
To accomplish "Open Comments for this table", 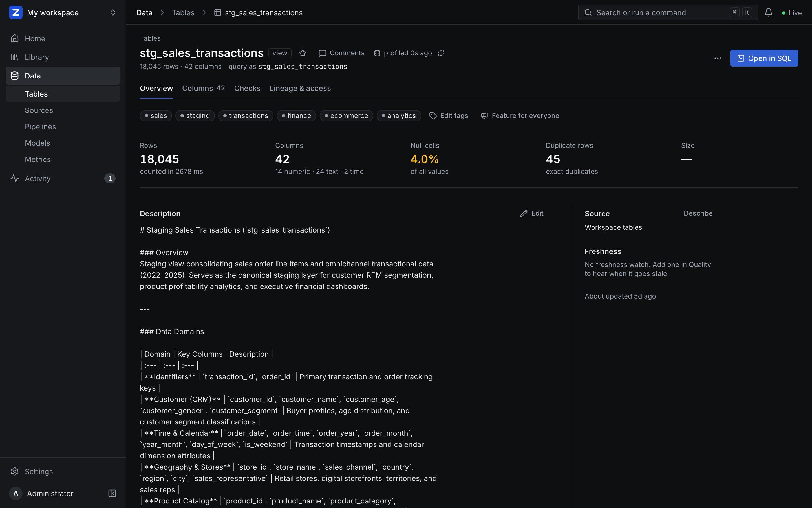I will (341, 53).
